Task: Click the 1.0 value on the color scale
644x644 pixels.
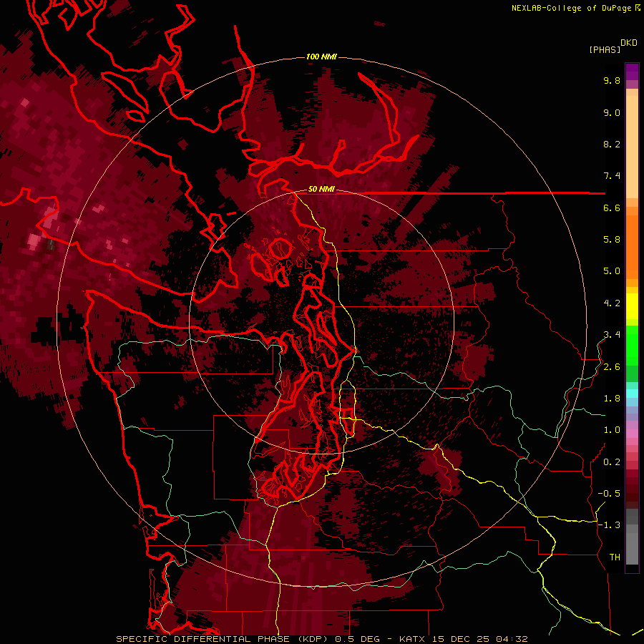Action: coord(612,430)
